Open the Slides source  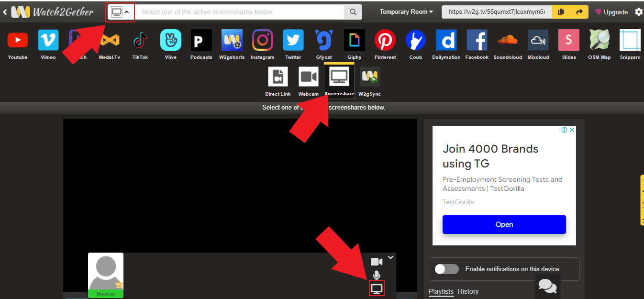pos(569,40)
